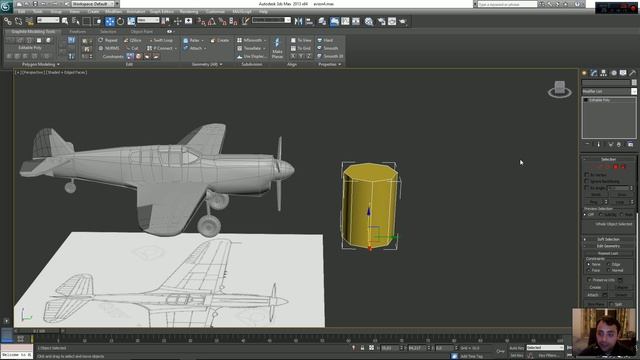Open Render Setup icon
640x360 pixels.
381,21
